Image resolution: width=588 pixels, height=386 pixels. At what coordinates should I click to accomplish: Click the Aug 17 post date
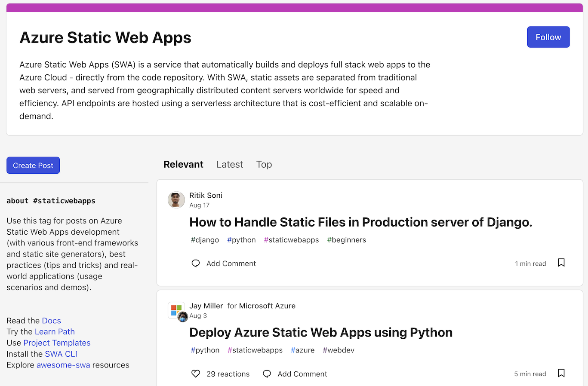199,205
